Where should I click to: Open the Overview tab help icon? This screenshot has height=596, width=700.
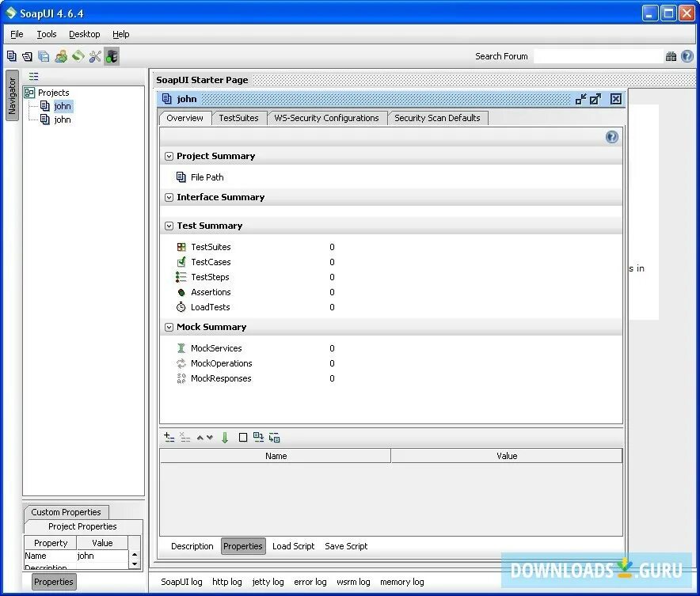tap(611, 137)
